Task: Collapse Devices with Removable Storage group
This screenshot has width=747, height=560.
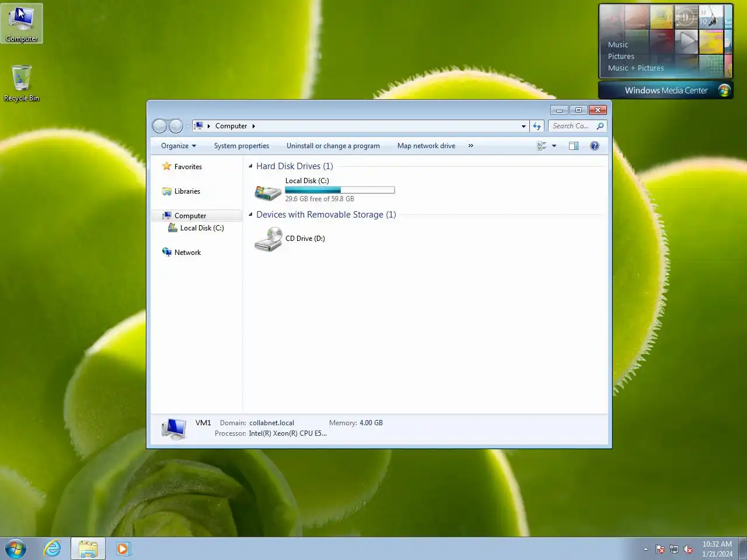Action: point(250,215)
